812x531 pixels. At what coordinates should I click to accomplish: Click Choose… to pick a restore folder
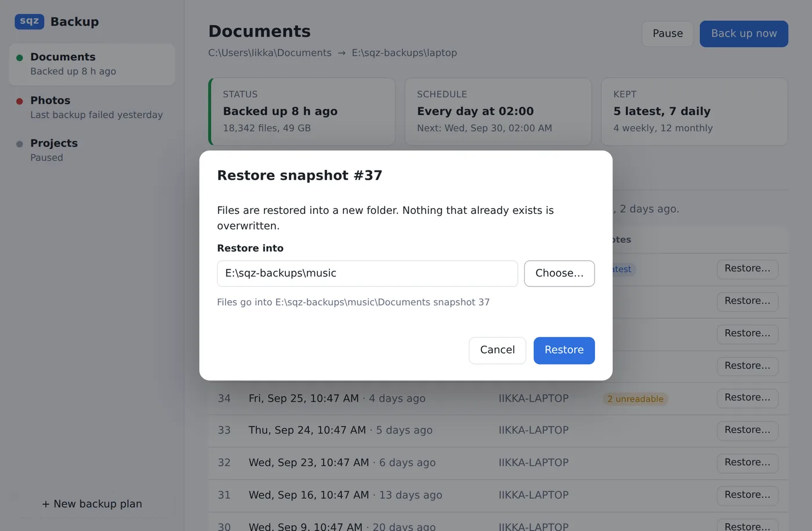tap(559, 274)
